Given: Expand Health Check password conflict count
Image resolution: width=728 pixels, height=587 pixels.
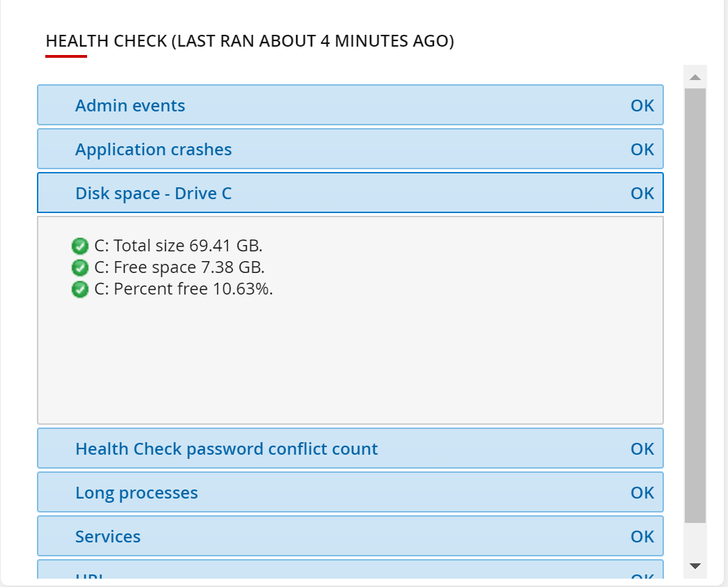Looking at the screenshot, I should (226, 449).
